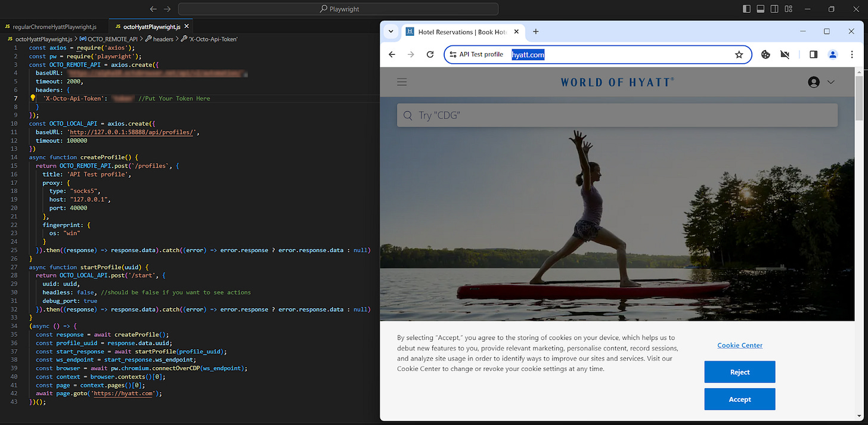Click the text "API Test profile" in address bar
868x425 pixels.
481,55
